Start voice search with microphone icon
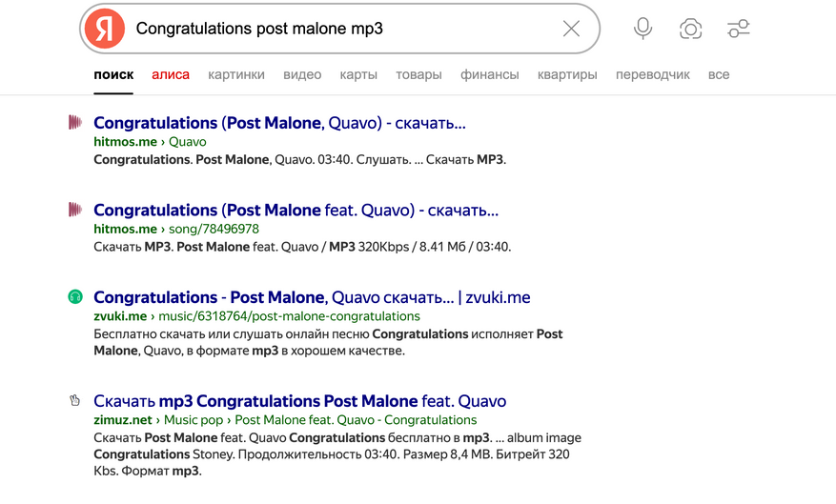The image size is (836, 504). point(643,29)
